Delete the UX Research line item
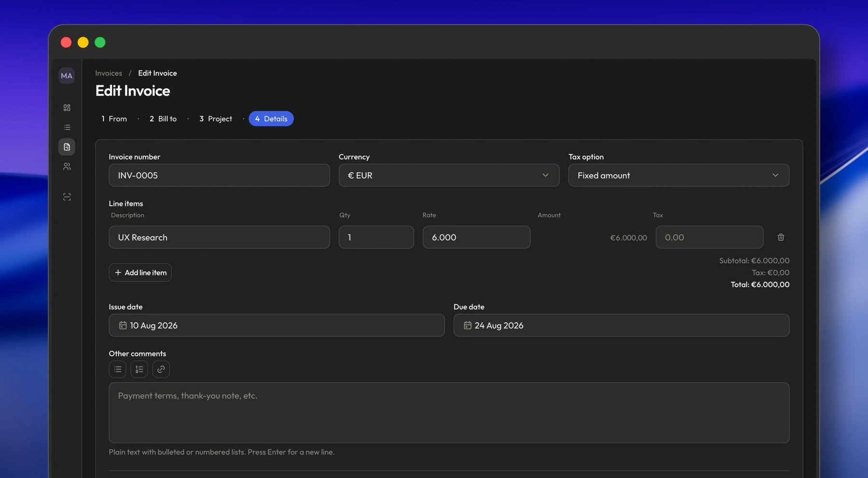The height and width of the screenshot is (478, 868). [x=781, y=237]
